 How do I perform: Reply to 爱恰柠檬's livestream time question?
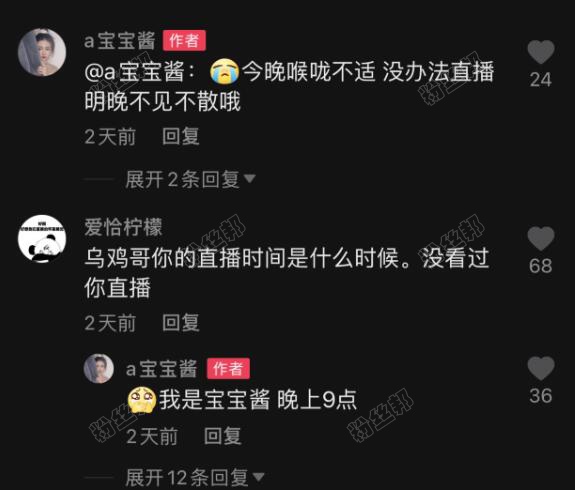[x=181, y=323]
